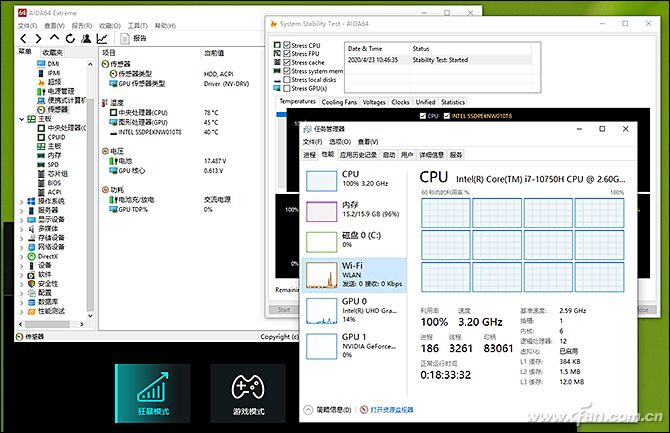The image size is (670, 433).
Task: Expand the 多媒体 tree node
Action: (x=21, y=229)
